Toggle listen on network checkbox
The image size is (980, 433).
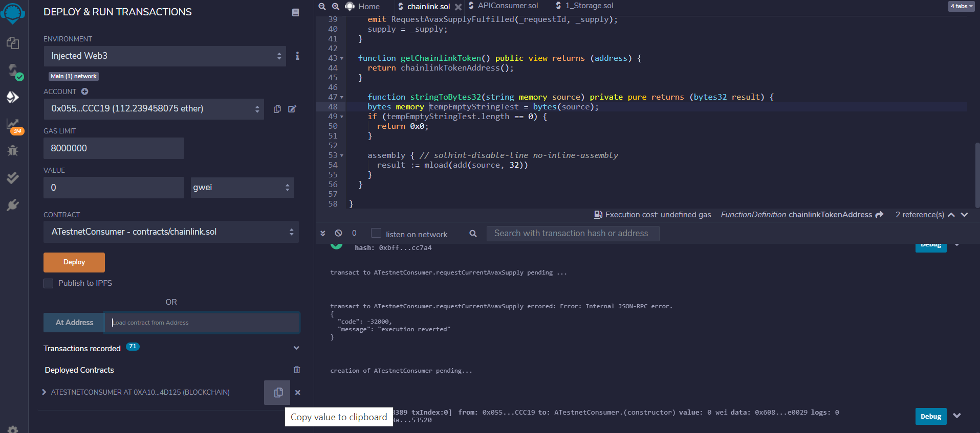(376, 233)
